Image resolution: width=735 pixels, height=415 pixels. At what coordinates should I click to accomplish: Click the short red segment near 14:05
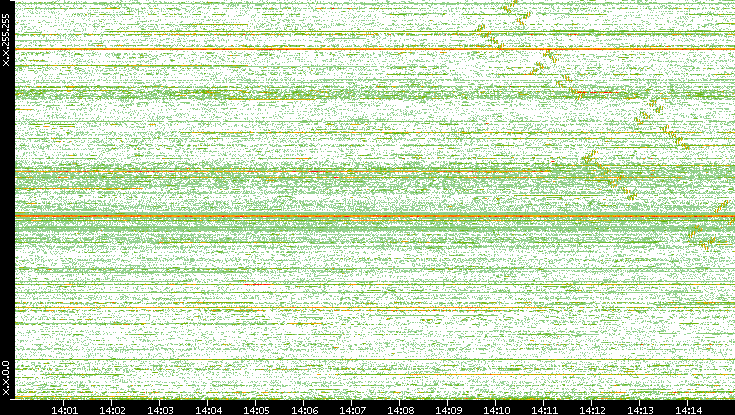point(257,284)
